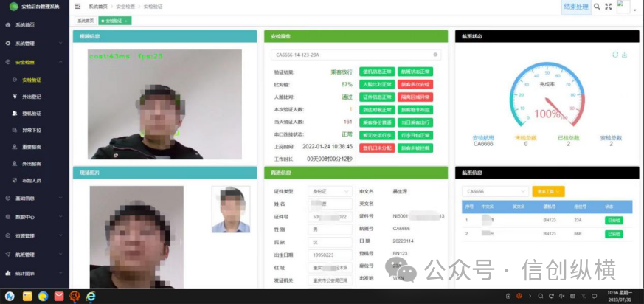Expand the 基础信息 sidebar menu
644x304 pixels.
click(x=35, y=198)
